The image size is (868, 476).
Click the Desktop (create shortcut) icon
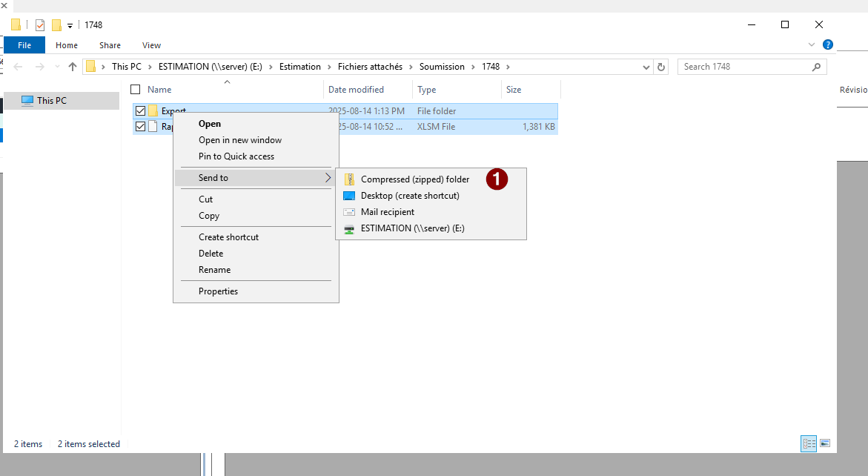(349, 196)
